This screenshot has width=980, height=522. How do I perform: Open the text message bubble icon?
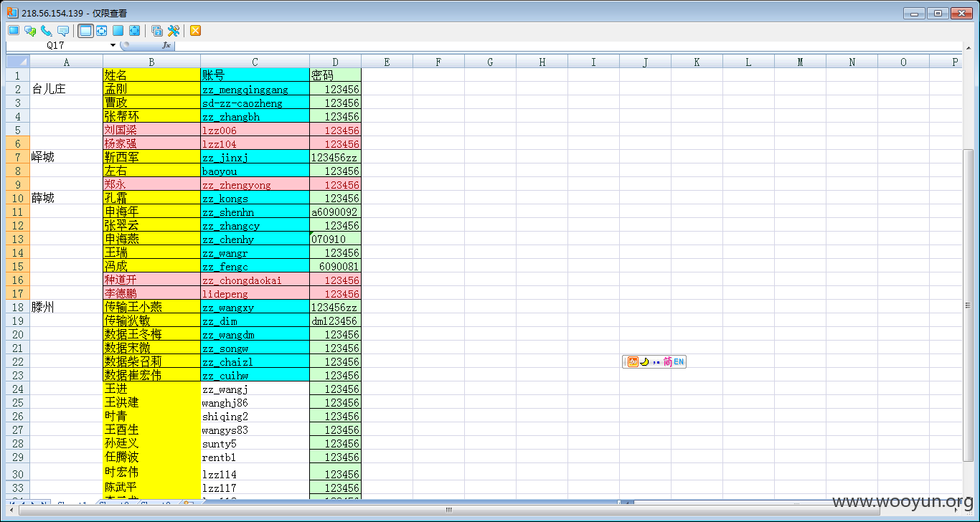point(63,30)
